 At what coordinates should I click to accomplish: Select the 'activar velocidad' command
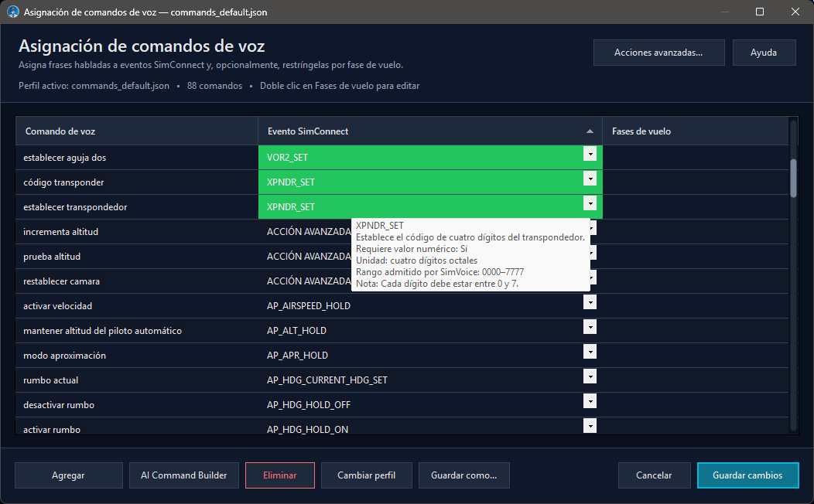pos(137,306)
